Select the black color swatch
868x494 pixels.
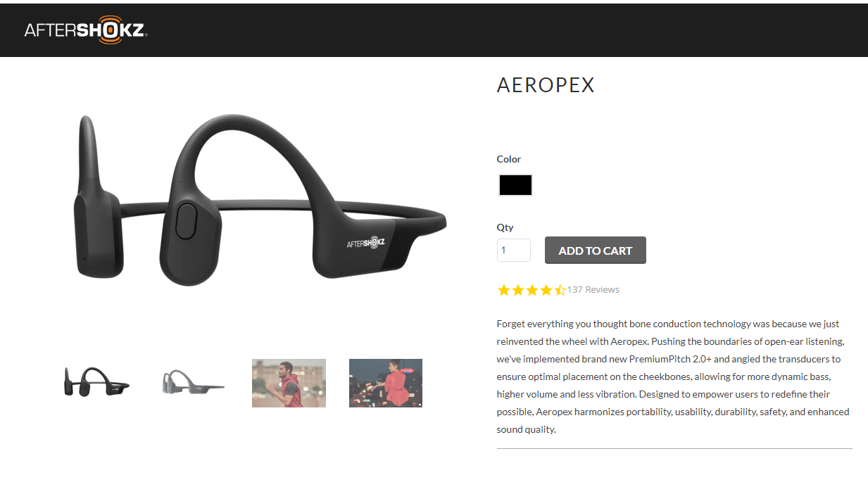click(x=515, y=185)
